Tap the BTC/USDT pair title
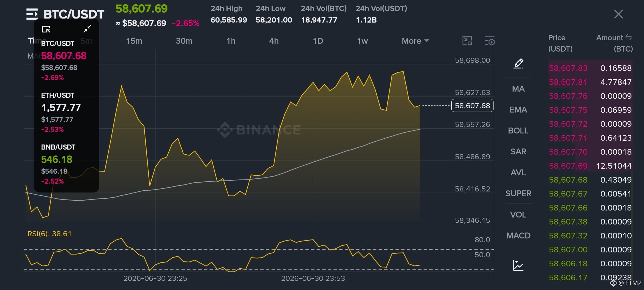 (74, 14)
